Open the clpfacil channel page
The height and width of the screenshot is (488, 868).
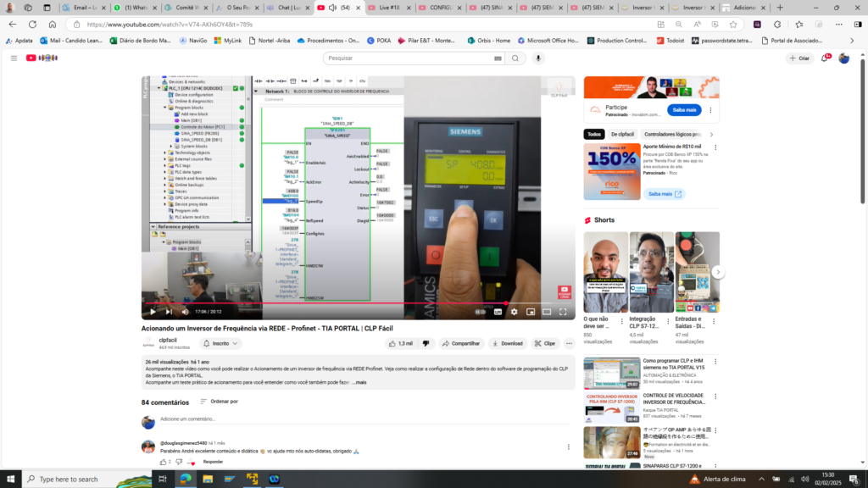pos(168,341)
